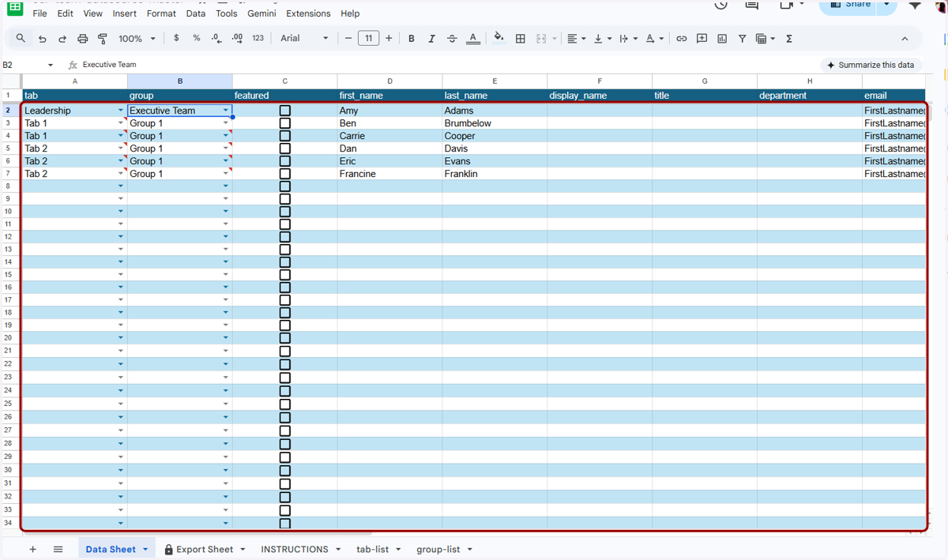Insert a chart
948x560 pixels.
pos(722,38)
